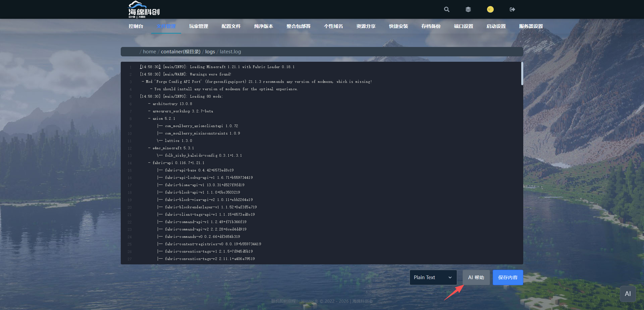
Task: Click the container(根目录) breadcrumb link
Action: 180,52
